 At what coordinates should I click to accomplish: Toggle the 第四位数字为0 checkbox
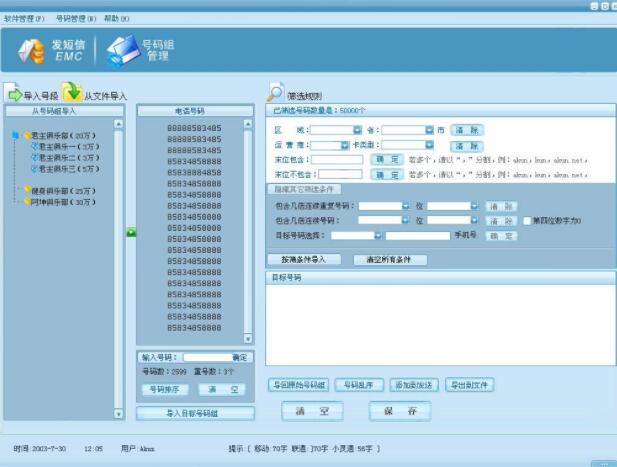click(x=527, y=221)
